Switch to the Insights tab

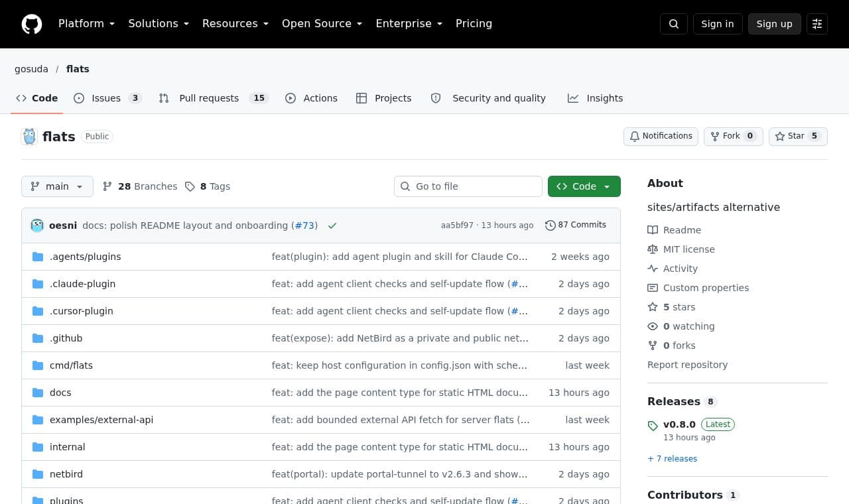tap(595, 98)
